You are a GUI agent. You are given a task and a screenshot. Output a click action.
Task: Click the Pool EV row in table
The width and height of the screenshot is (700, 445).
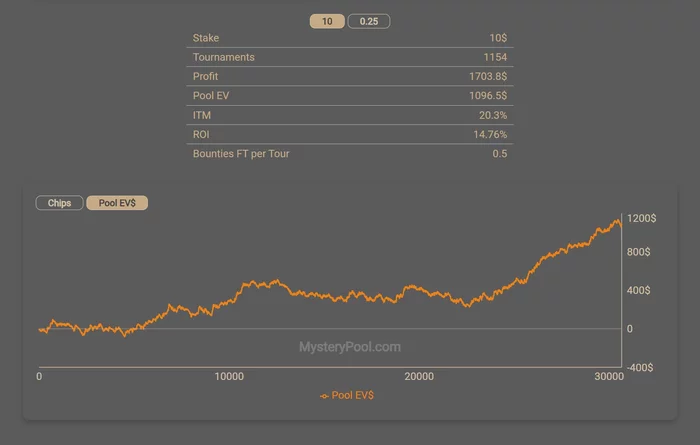(350, 96)
